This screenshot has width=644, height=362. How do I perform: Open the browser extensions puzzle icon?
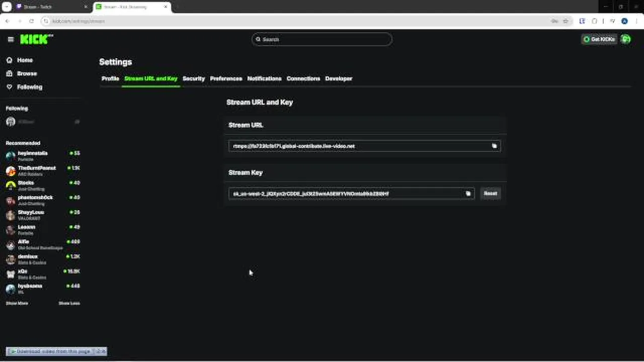pos(594,21)
